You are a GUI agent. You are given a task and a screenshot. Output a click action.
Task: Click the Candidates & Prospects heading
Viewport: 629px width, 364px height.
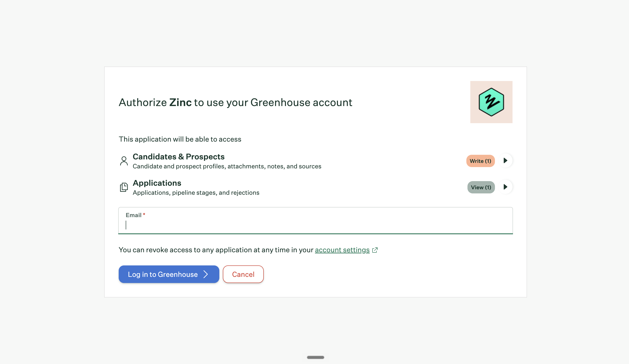click(179, 157)
